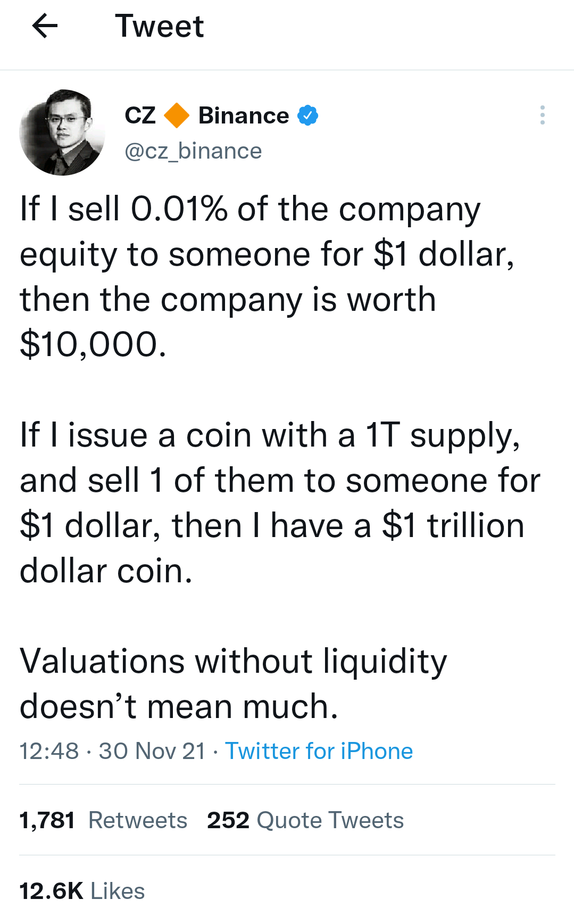Open CZ's profile picture
This screenshot has height=924, width=574.
[64, 133]
